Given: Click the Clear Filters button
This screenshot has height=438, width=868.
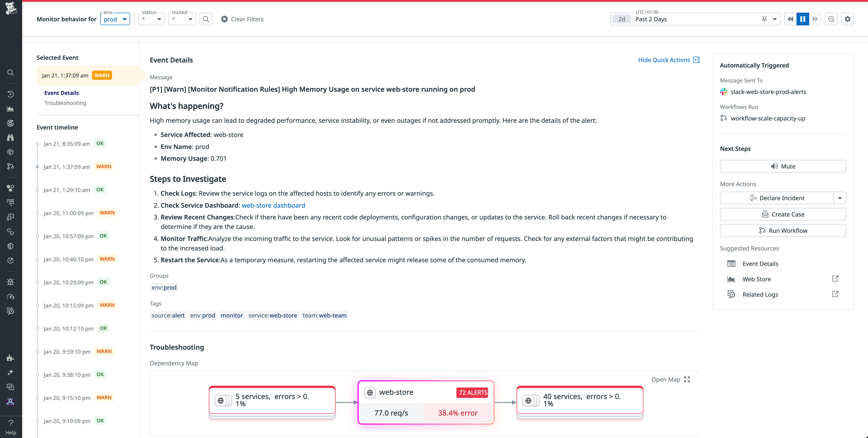Looking at the screenshot, I should (x=242, y=19).
